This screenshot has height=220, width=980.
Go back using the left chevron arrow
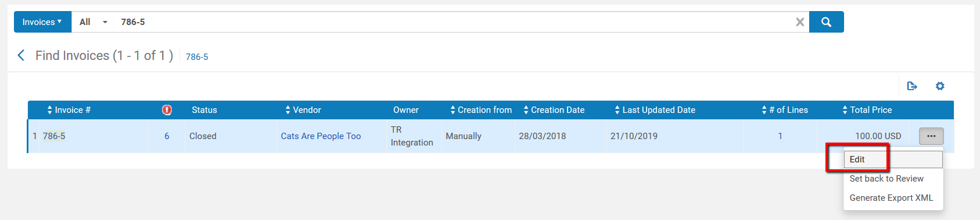(x=21, y=55)
